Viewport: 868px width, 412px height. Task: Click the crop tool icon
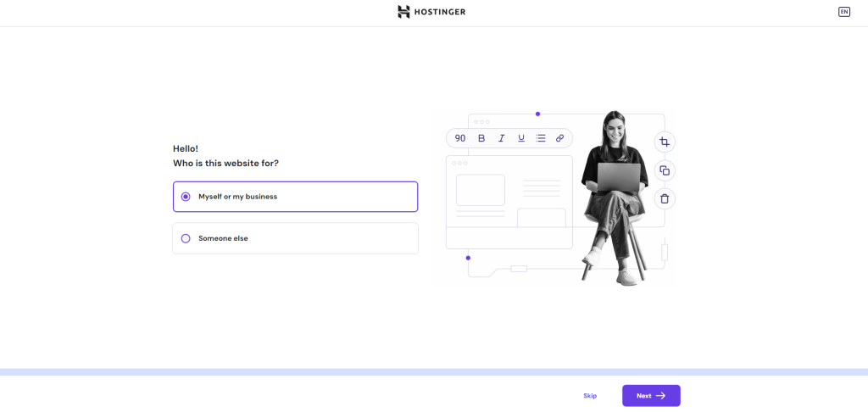pos(665,142)
